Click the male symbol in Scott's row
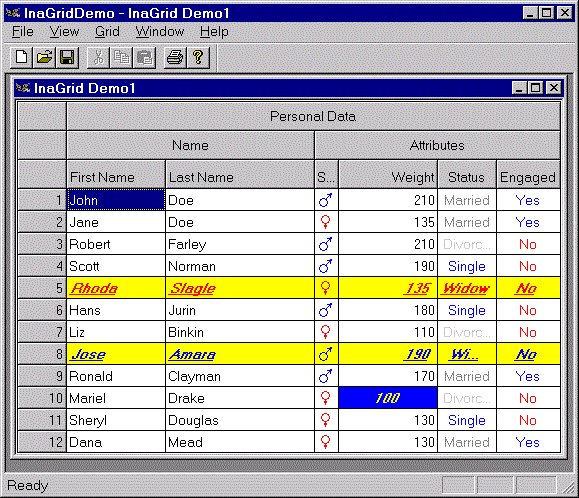This screenshot has width=579, height=498. coord(325,266)
